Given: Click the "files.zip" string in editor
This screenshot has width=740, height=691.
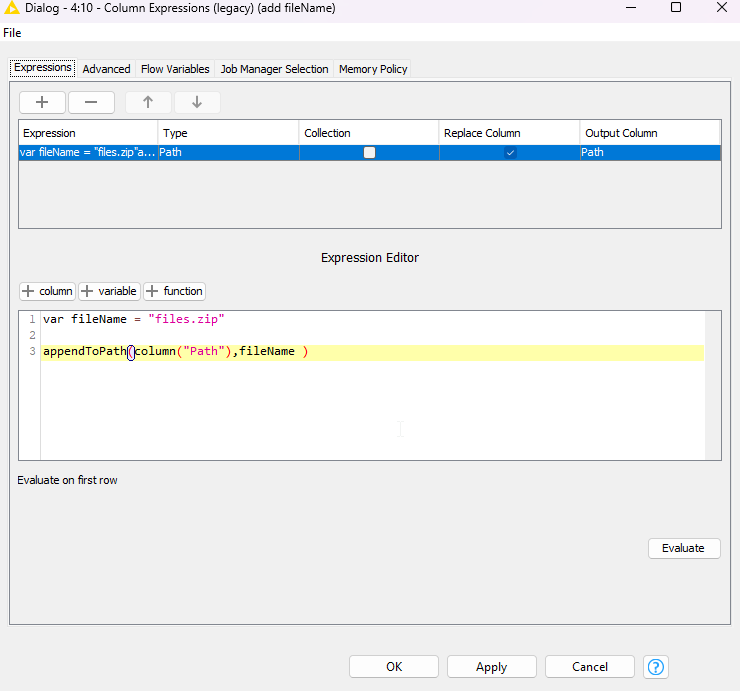Looking at the screenshot, I should (186, 320).
